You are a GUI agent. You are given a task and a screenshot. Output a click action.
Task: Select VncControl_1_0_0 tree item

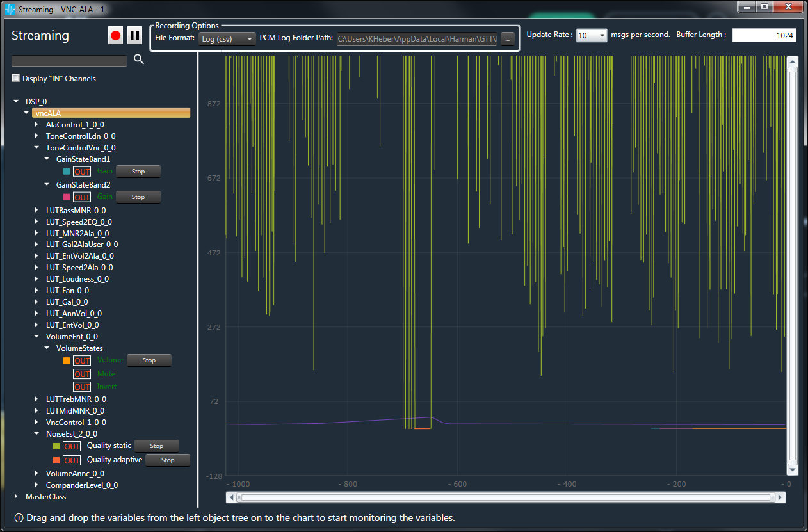[76, 423]
